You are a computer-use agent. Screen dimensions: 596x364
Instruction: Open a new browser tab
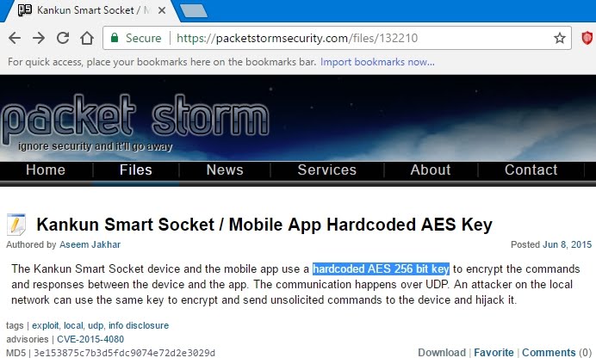coord(194,10)
